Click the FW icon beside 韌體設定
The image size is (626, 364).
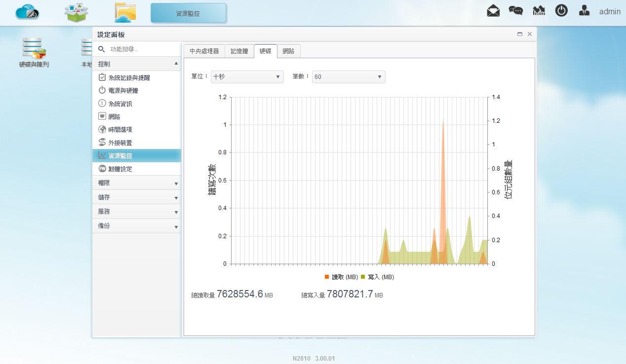click(x=102, y=168)
